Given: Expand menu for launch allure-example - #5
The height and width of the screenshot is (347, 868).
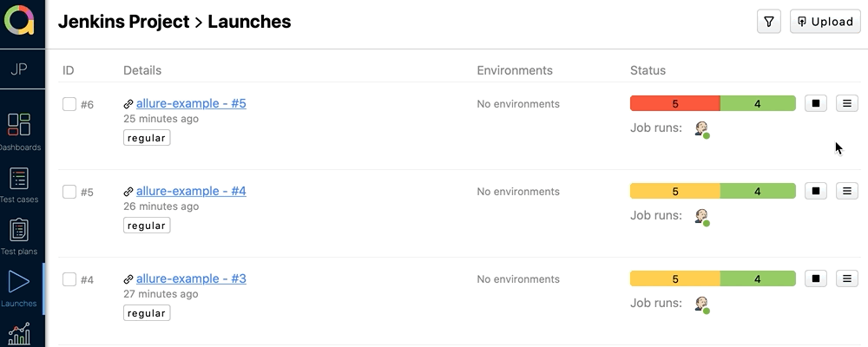Looking at the screenshot, I should point(846,103).
